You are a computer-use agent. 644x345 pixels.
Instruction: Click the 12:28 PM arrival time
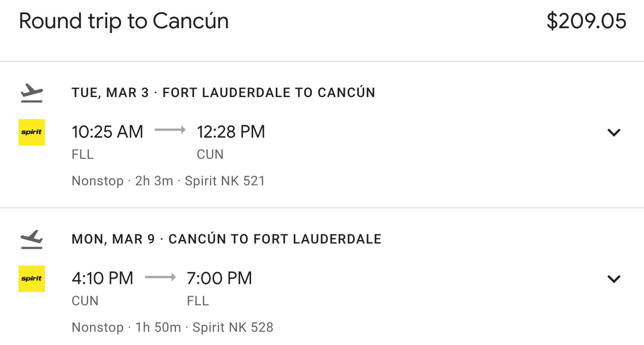(231, 132)
